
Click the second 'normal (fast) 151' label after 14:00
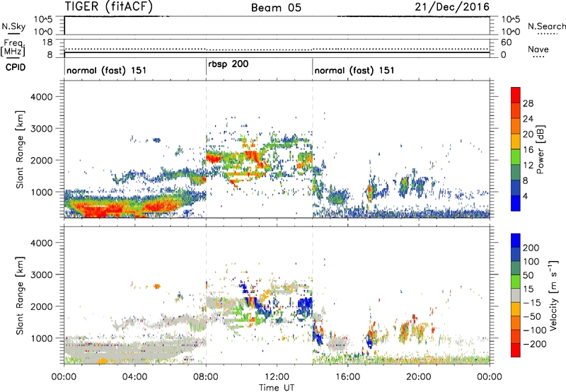coord(354,70)
